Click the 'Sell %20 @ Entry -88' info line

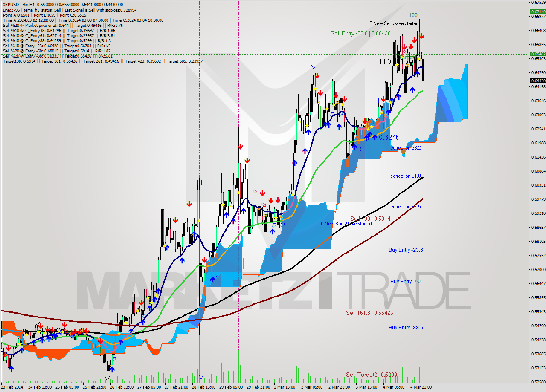click(x=58, y=56)
